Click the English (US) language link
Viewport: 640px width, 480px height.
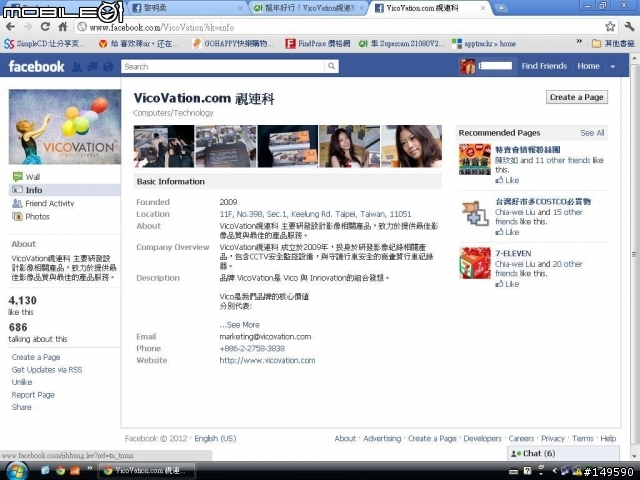[215, 438]
